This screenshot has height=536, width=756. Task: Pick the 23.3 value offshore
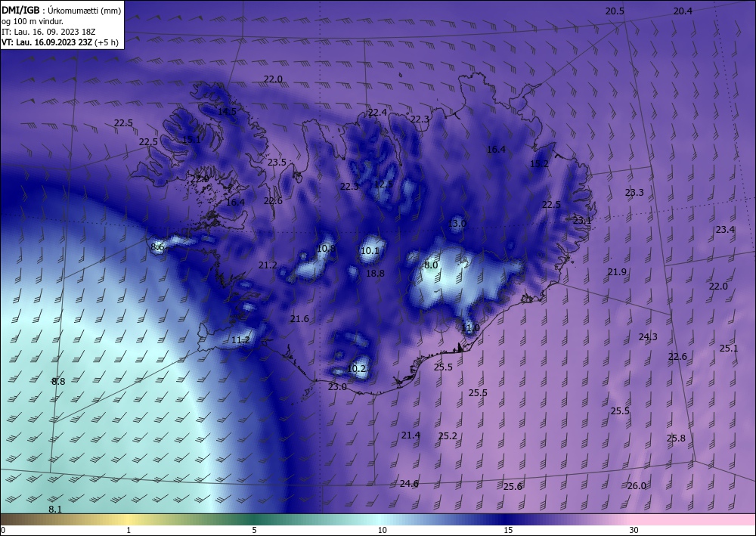(634, 192)
